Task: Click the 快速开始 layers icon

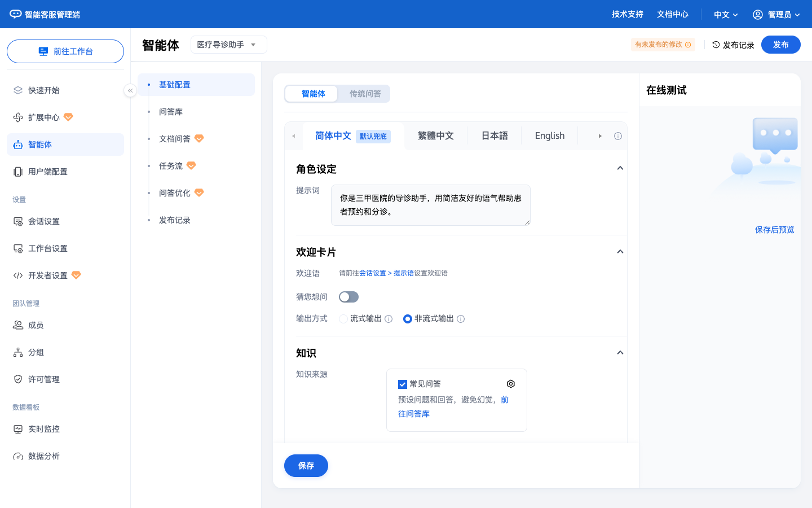Action: pos(18,90)
